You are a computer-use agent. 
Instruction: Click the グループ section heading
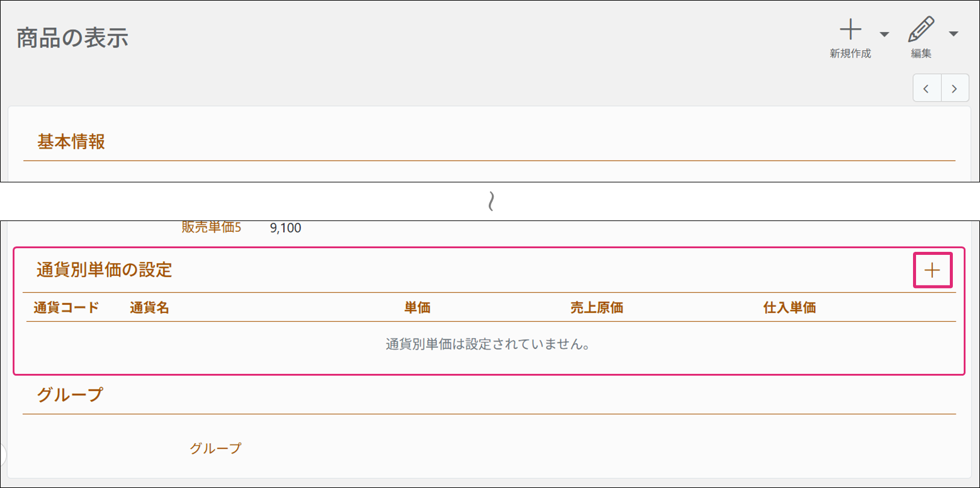[x=70, y=395]
